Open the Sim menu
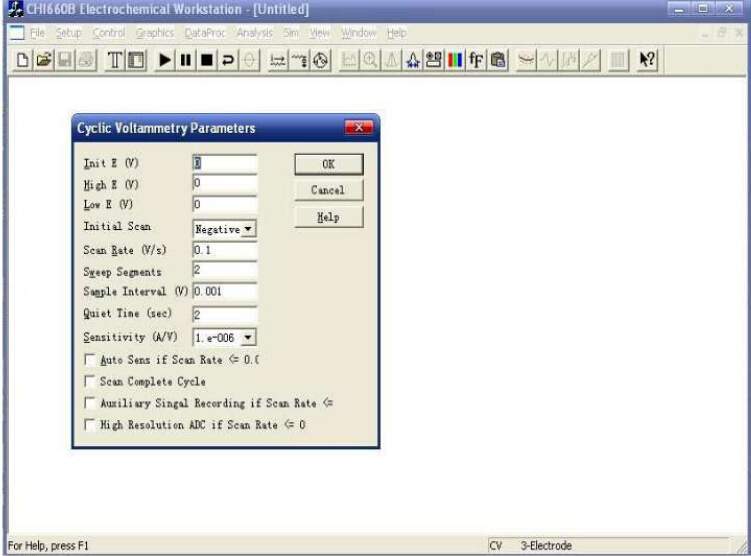The height and width of the screenshot is (556, 751). pyautogui.click(x=291, y=33)
